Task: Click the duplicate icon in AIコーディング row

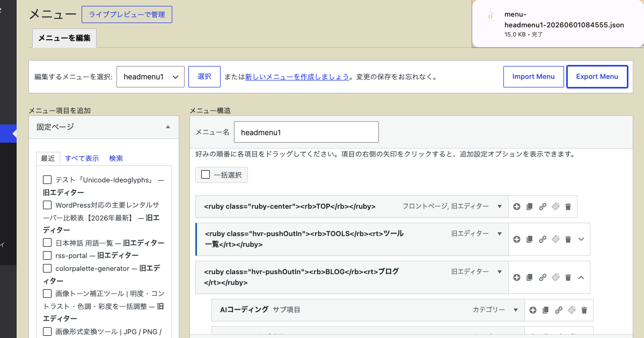Action: coord(546,310)
